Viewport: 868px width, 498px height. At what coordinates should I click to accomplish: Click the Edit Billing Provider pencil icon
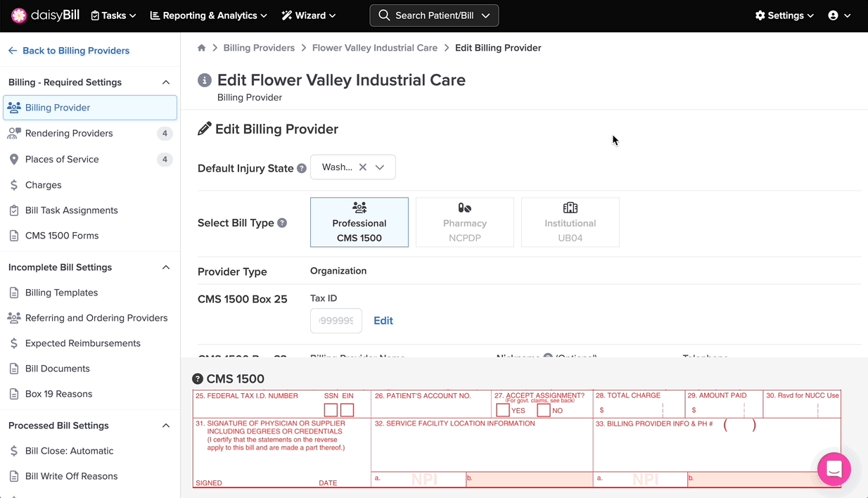coord(205,129)
